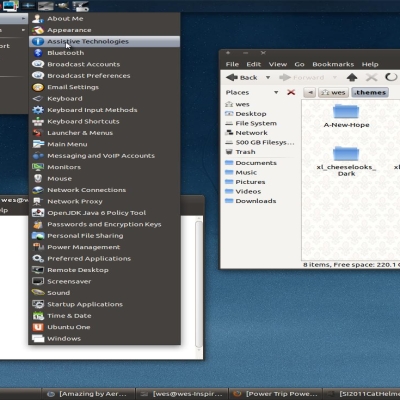Open Messaging and VoIP Accounts entry
This screenshot has width=400, height=400.
(104, 156)
